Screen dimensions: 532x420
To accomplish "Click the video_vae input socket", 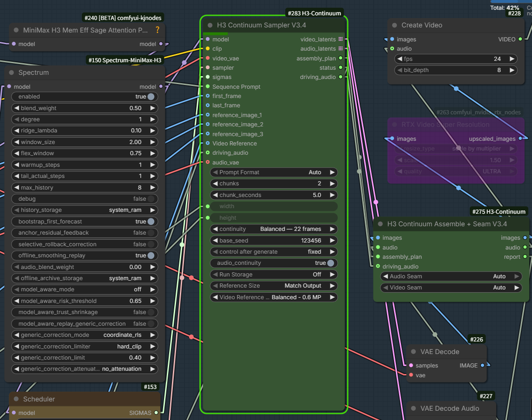I will (208, 59).
